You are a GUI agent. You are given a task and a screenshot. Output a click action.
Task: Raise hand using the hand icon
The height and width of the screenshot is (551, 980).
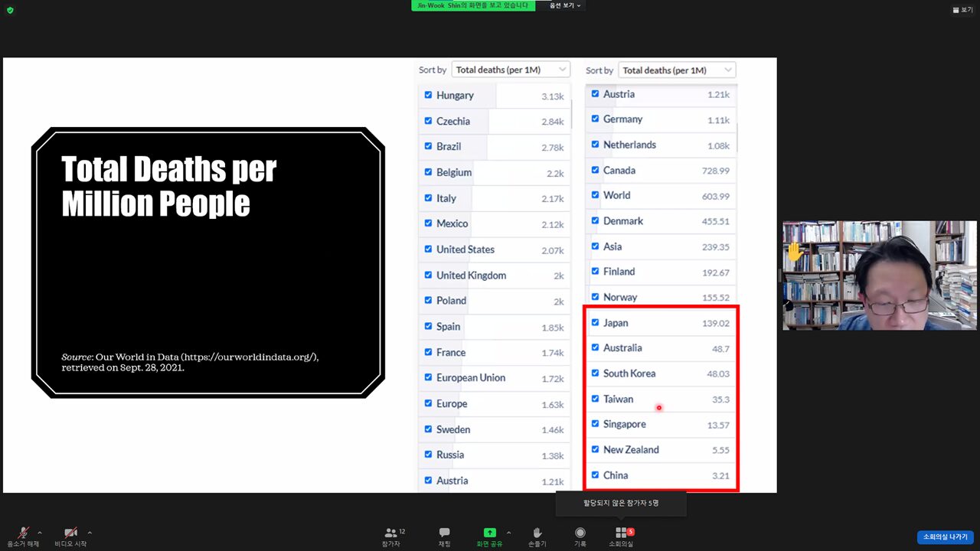(537, 533)
